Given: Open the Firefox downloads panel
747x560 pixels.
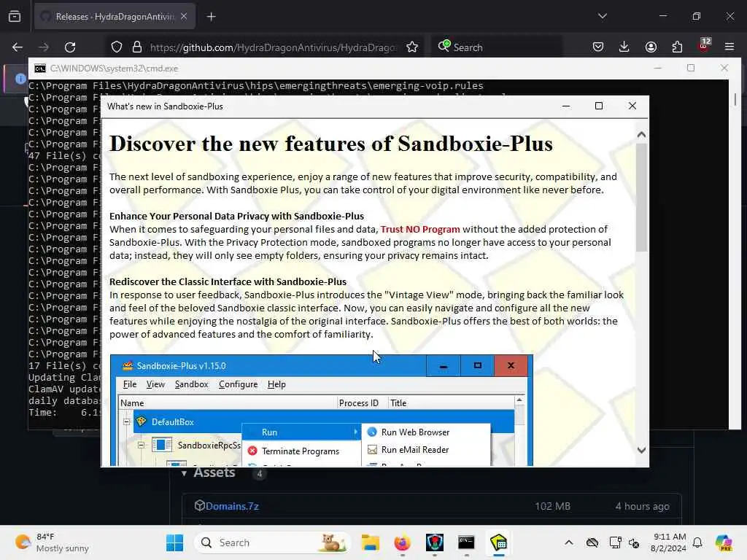Looking at the screenshot, I should pyautogui.click(x=624, y=47).
